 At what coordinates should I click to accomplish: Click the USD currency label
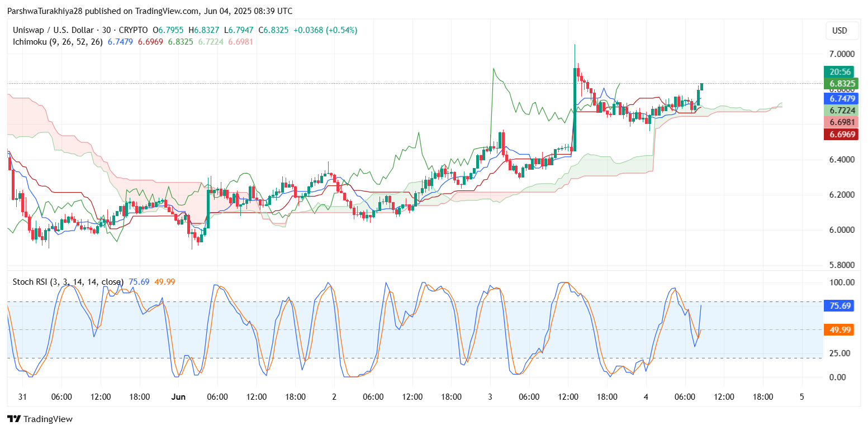(839, 31)
